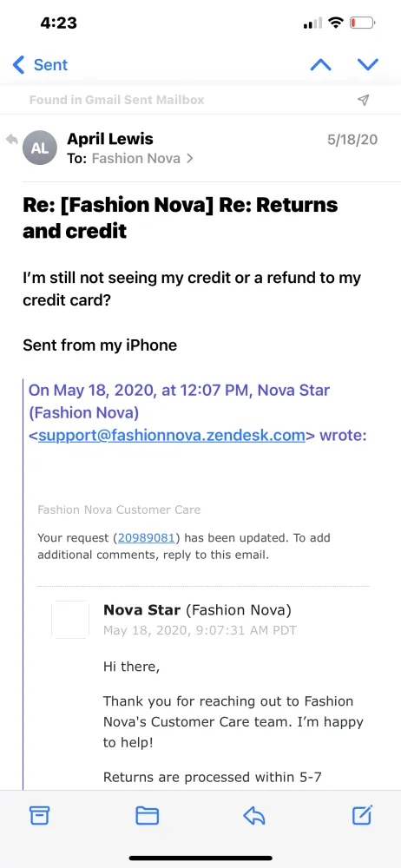Image resolution: width=401 pixels, height=868 pixels.
Task: Tap the 5/18/20 message date
Action: pos(352,139)
